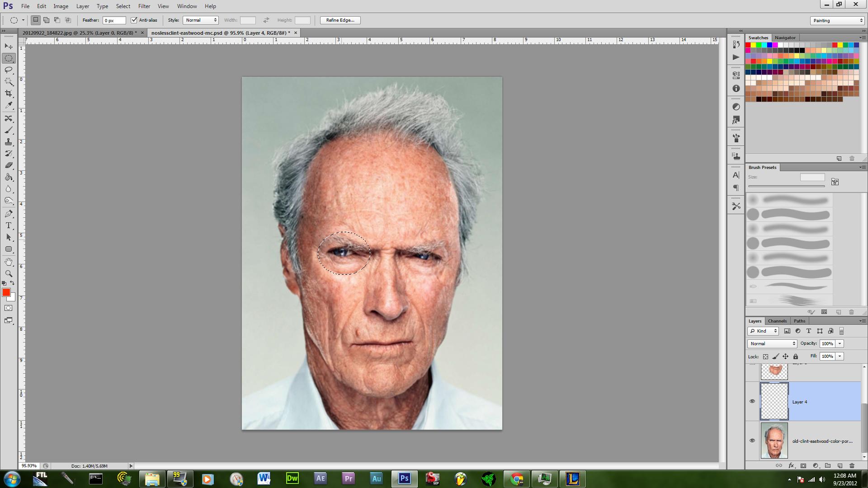Open the Normal blend mode dropdown

[x=772, y=344]
